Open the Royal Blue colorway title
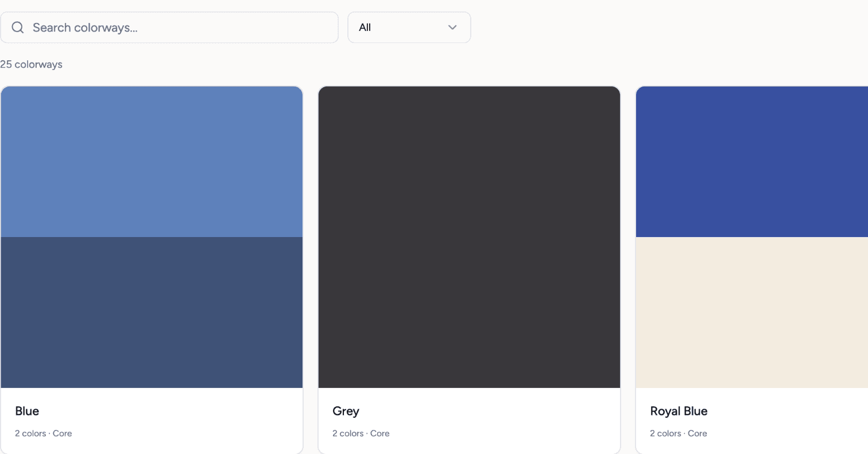The image size is (868, 454). point(679,411)
